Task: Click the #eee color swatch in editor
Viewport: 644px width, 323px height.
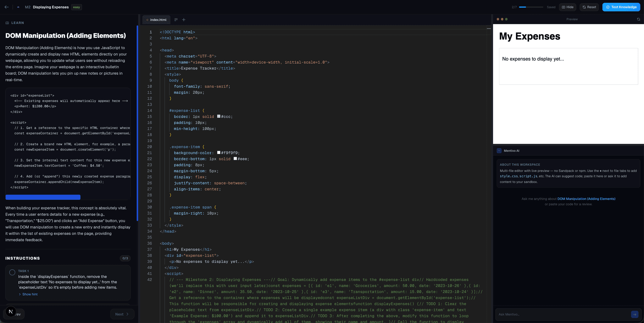Action: pyautogui.click(x=235, y=159)
